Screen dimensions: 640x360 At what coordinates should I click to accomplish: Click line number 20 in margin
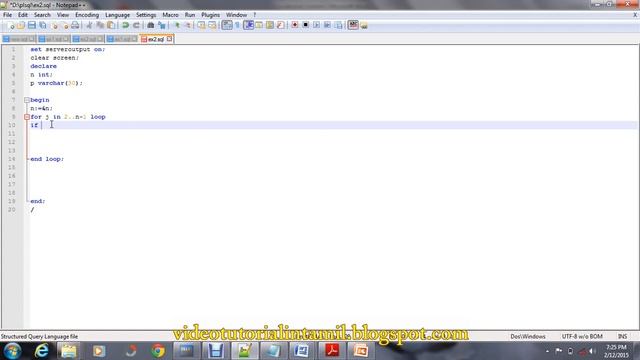(11, 209)
